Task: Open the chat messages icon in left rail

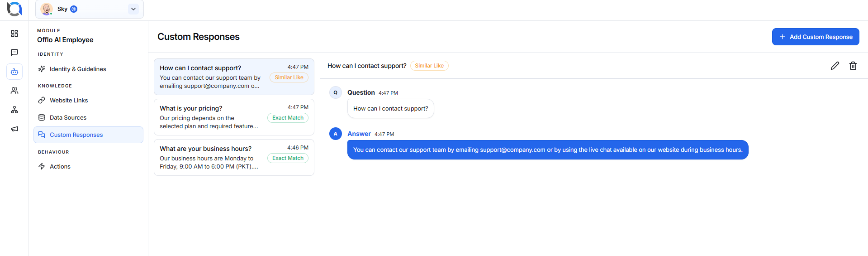Action: [x=14, y=53]
